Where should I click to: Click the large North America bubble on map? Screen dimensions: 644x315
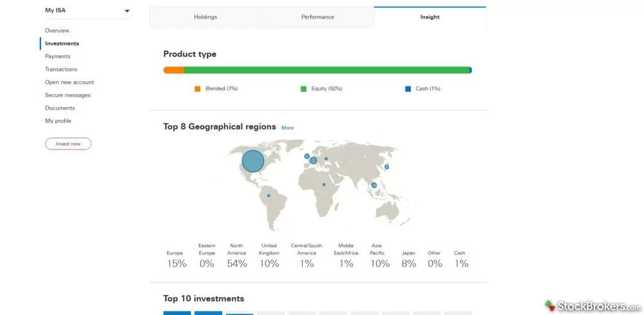tap(253, 161)
